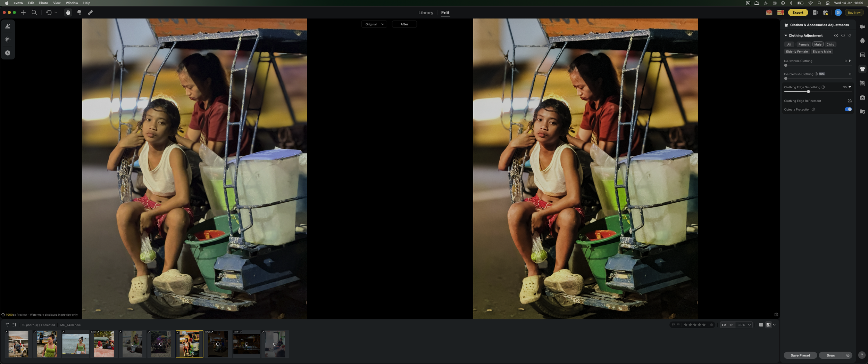Toggle Clothing Adjustment eye visibility

tap(836, 35)
